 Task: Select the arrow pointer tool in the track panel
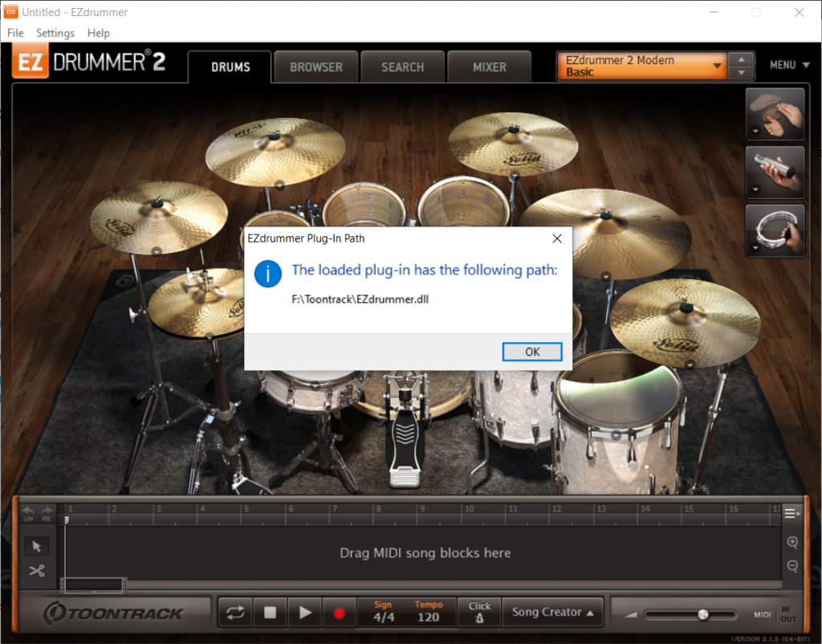[37, 546]
